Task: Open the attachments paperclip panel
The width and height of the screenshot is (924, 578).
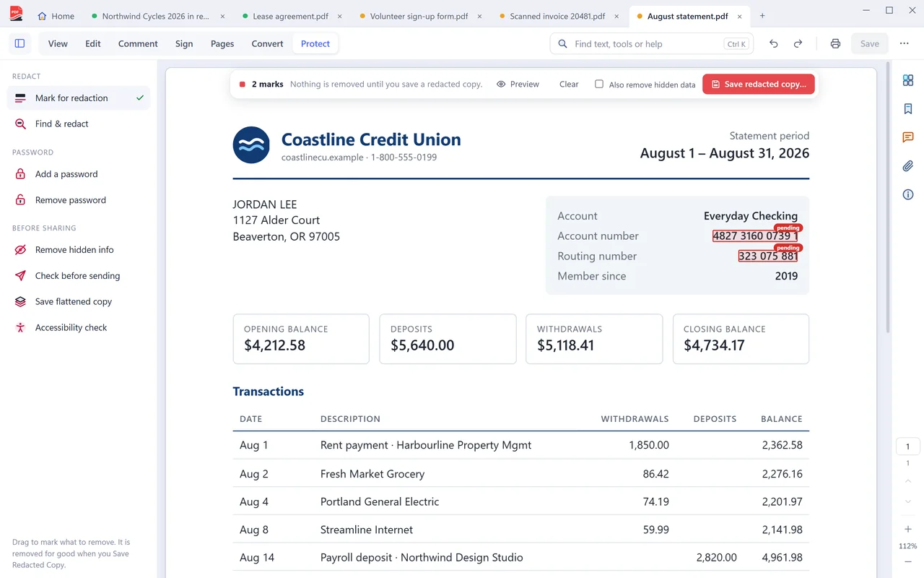Action: click(x=908, y=166)
